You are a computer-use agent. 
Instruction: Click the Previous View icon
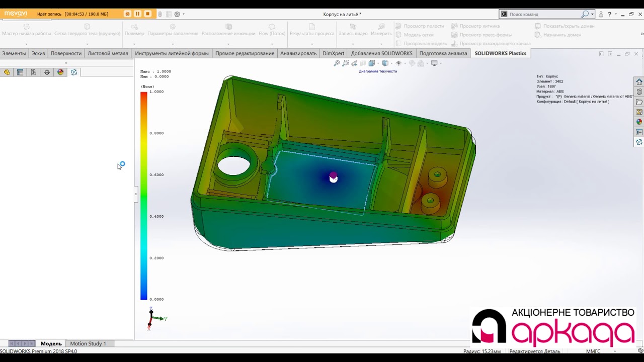[x=354, y=63]
